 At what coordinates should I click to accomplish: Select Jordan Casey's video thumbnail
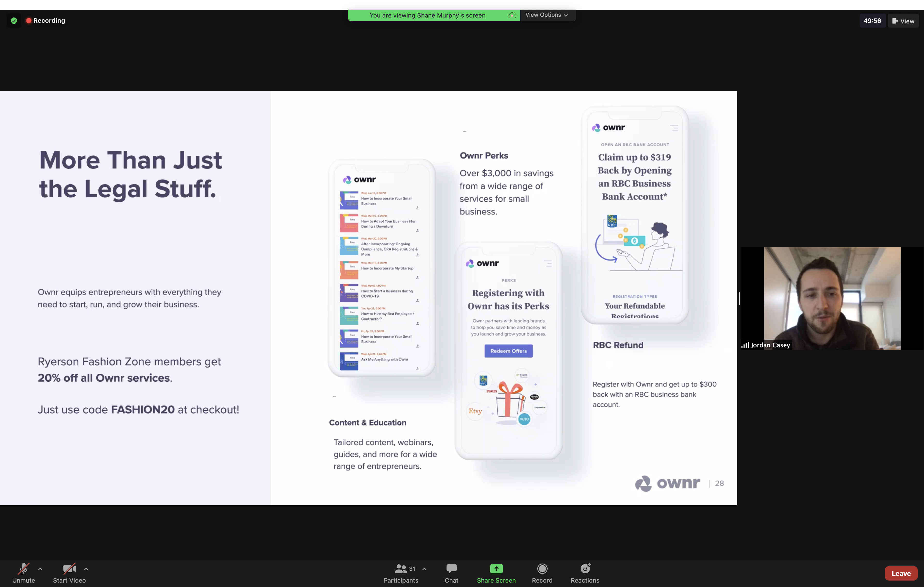coord(831,298)
